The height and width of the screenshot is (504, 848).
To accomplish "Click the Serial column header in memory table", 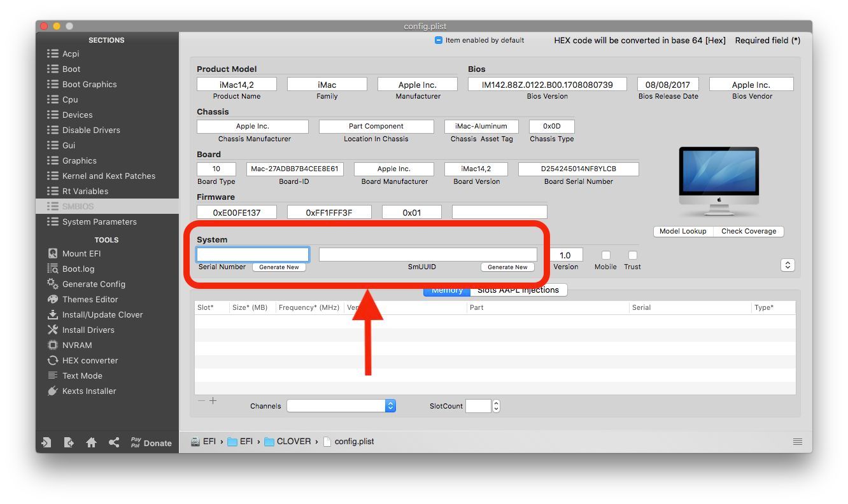I will click(689, 307).
